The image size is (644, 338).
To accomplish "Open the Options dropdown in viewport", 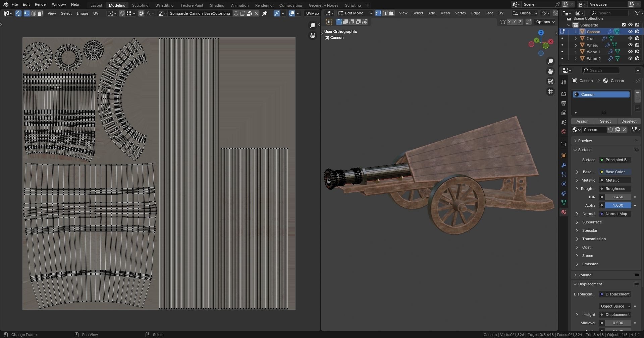I will [545, 22].
